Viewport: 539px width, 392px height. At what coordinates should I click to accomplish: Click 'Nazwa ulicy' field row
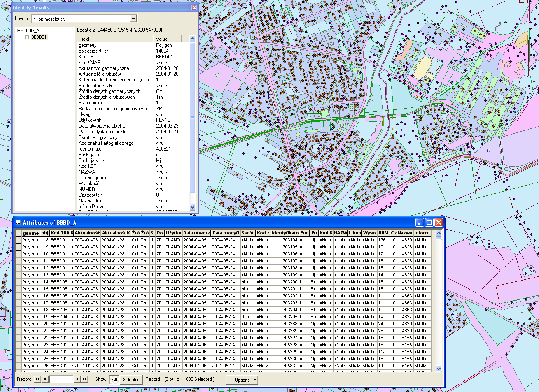click(x=91, y=201)
